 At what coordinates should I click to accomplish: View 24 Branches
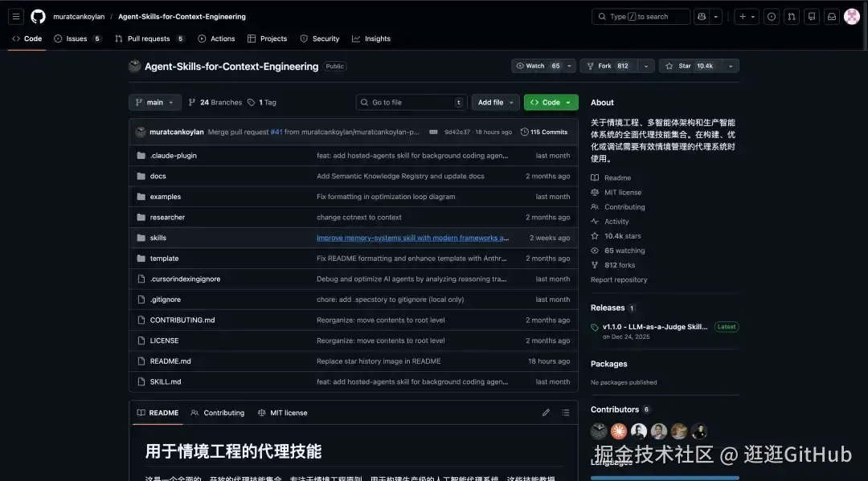[x=215, y=102]
